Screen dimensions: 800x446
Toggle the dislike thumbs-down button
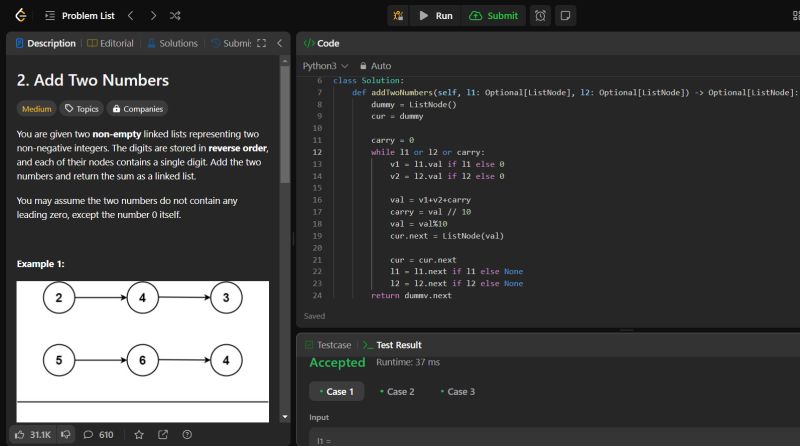pyautogui.click(x=66, y=435)
